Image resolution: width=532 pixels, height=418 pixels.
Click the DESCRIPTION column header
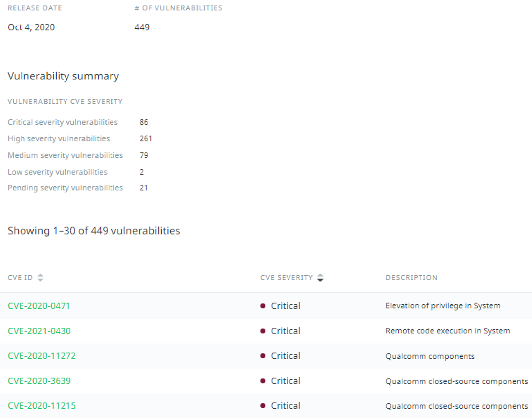point(412,278)
